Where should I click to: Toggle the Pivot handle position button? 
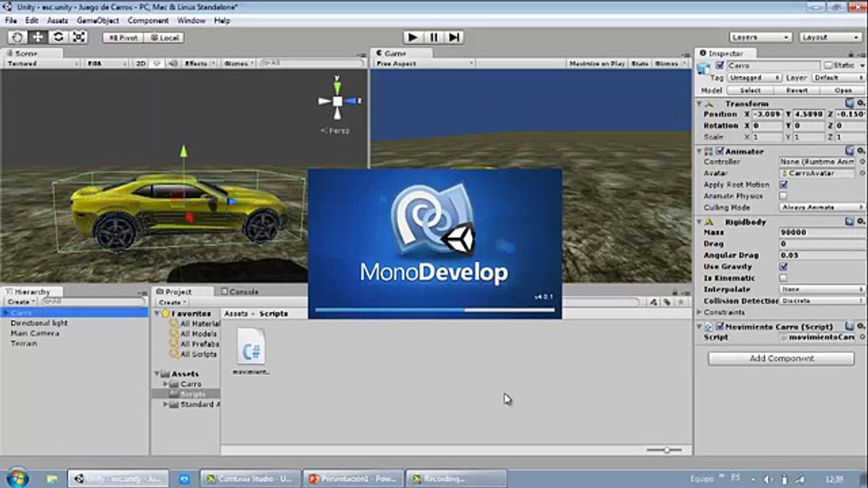point(123,38)
